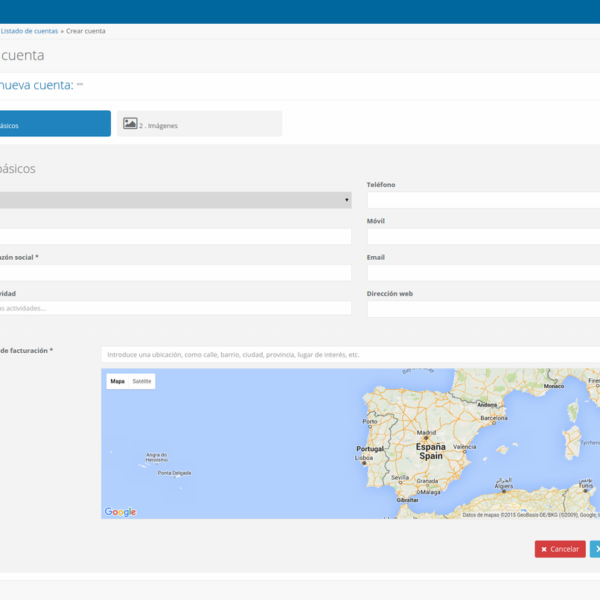Select the blue datos básicos step tab
This screenshot has height=600, width=600.
click(x=55, y=124)
